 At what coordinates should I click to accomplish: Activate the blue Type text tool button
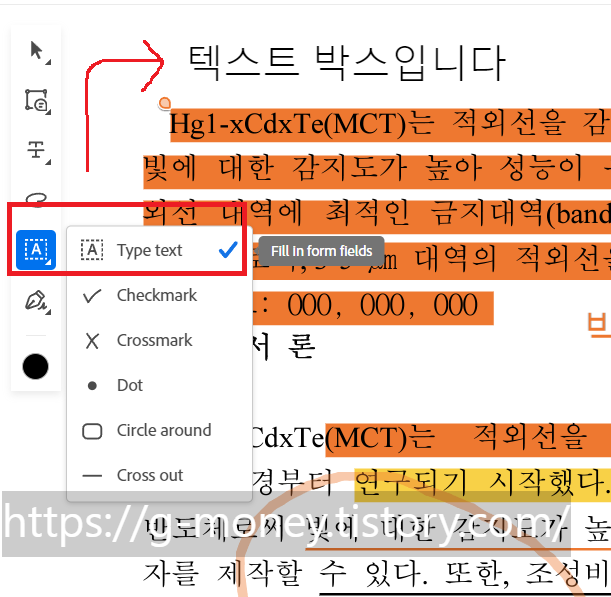point(36,250)
